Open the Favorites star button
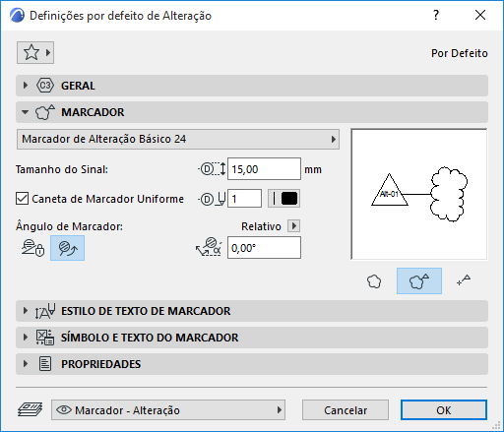This screenshot has height=432, width=504. pos(35,52)
